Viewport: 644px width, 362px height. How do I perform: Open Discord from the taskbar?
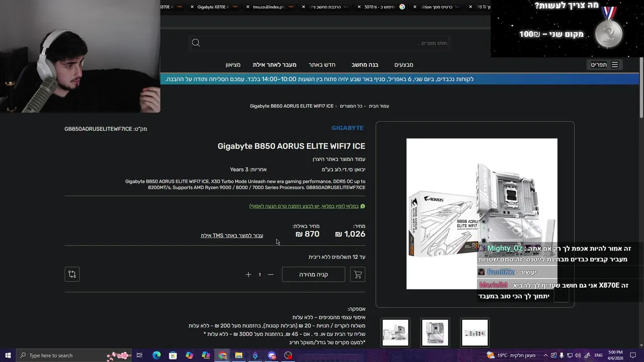pos(272,355)
